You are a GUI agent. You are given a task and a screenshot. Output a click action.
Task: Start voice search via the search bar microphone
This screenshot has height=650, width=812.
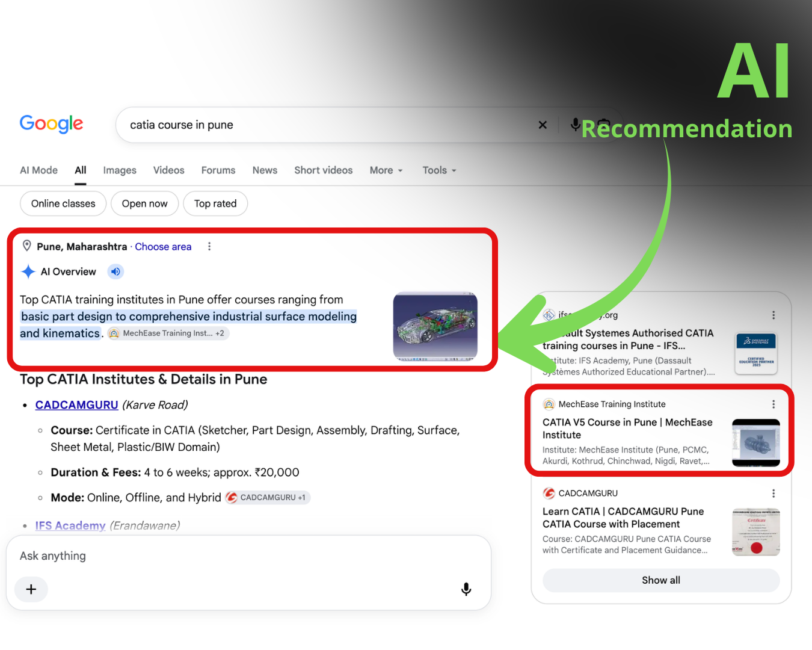576,125
